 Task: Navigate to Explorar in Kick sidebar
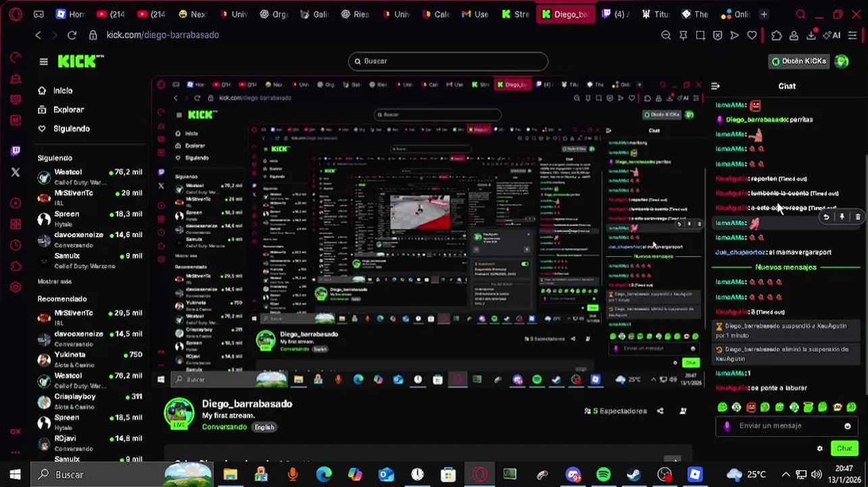click(61, 110)
